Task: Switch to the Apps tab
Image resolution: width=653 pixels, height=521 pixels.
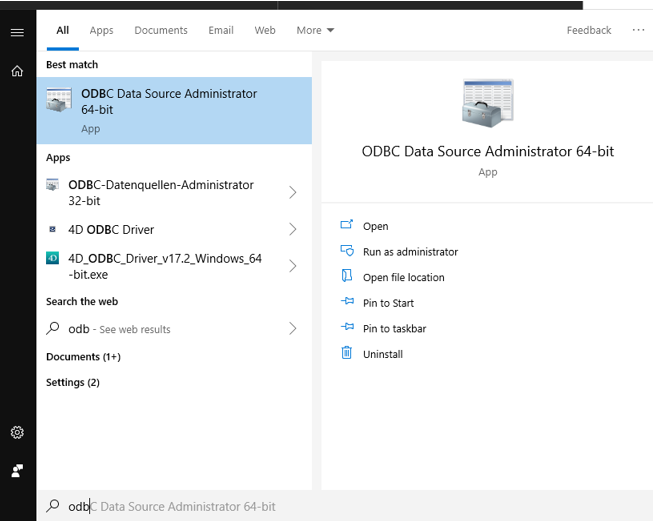Action: click(x=101, y=30)
